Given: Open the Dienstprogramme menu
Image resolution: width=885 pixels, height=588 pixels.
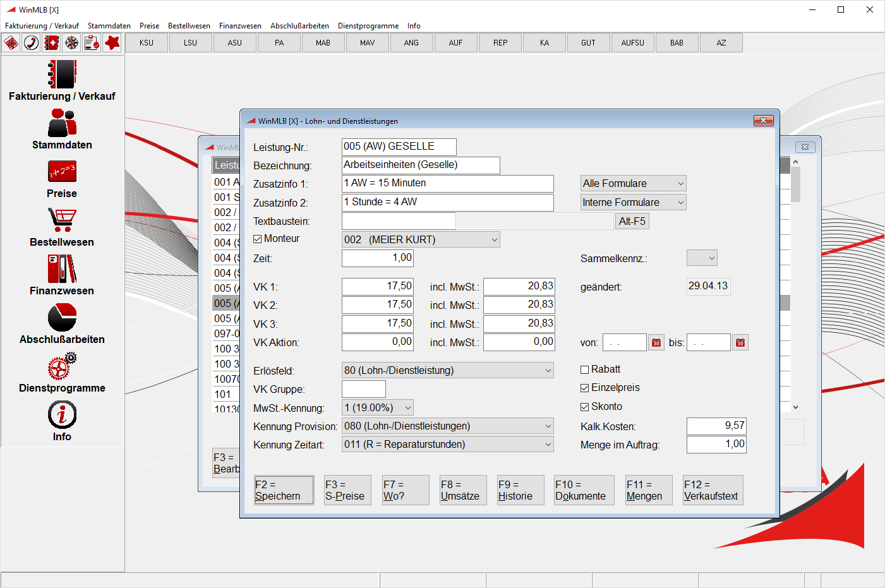Looking at the screenshot, I should tap(368, 26).
